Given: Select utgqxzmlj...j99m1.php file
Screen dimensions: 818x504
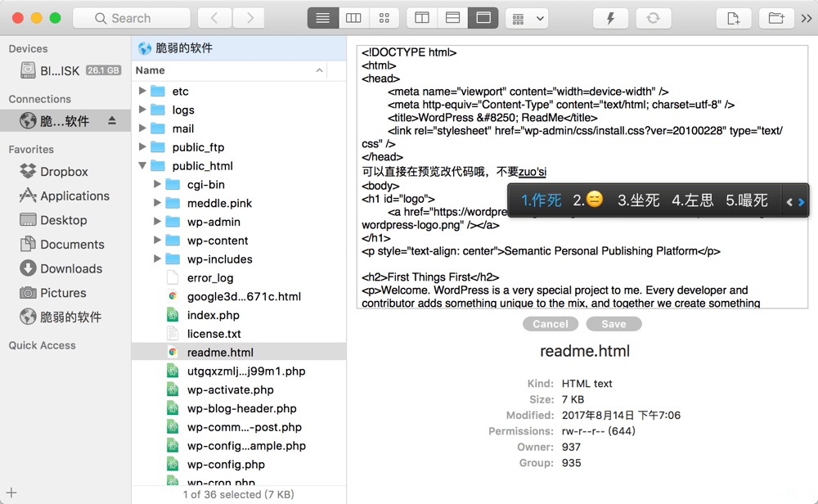Looking at the screenshot, I should click(x=239, y=371).
